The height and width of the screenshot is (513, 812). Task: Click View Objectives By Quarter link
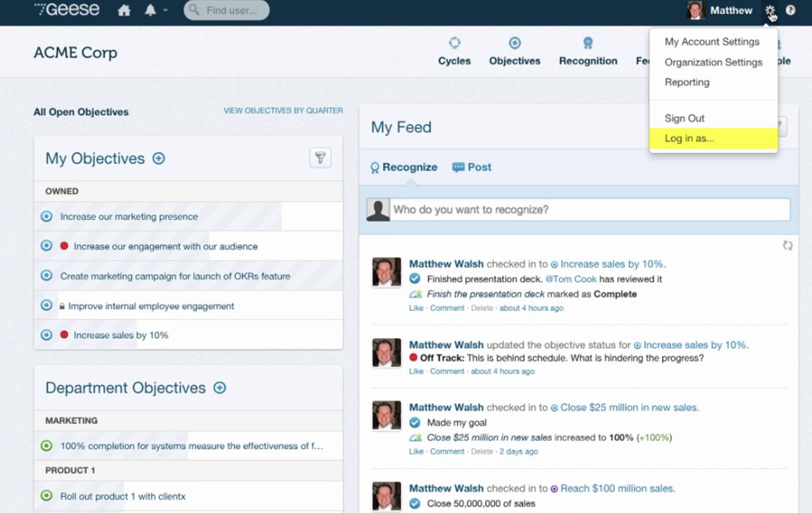point(283,111)
